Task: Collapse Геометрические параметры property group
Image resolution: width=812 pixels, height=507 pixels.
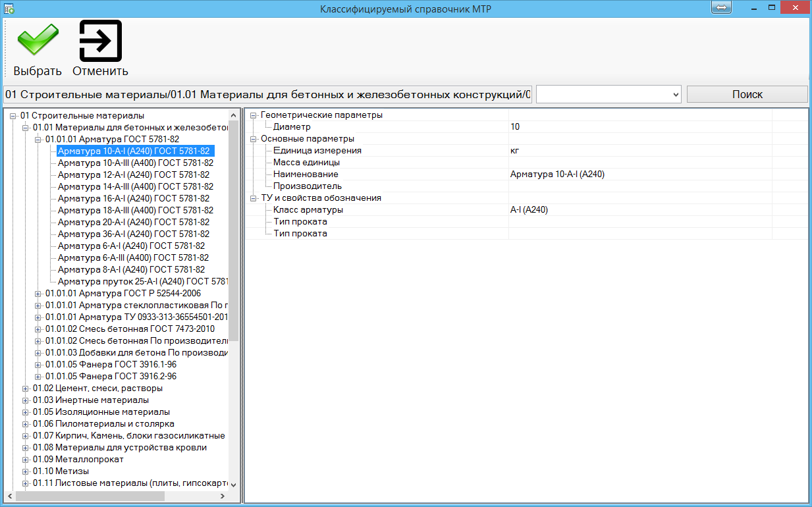Action: pyautogui.click(x=253, y=115)
